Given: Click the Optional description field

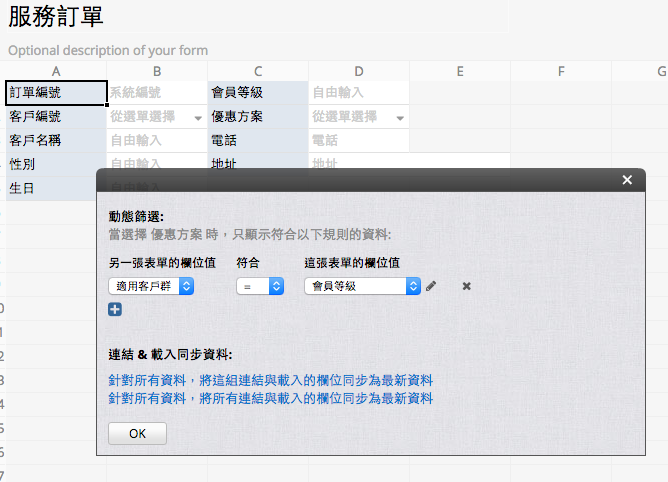Looking at the screenshot, I should 108,50.
